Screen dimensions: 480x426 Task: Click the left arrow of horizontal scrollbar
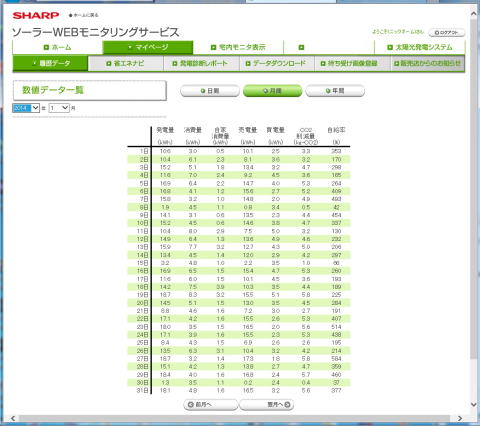(x=13, y=418)
